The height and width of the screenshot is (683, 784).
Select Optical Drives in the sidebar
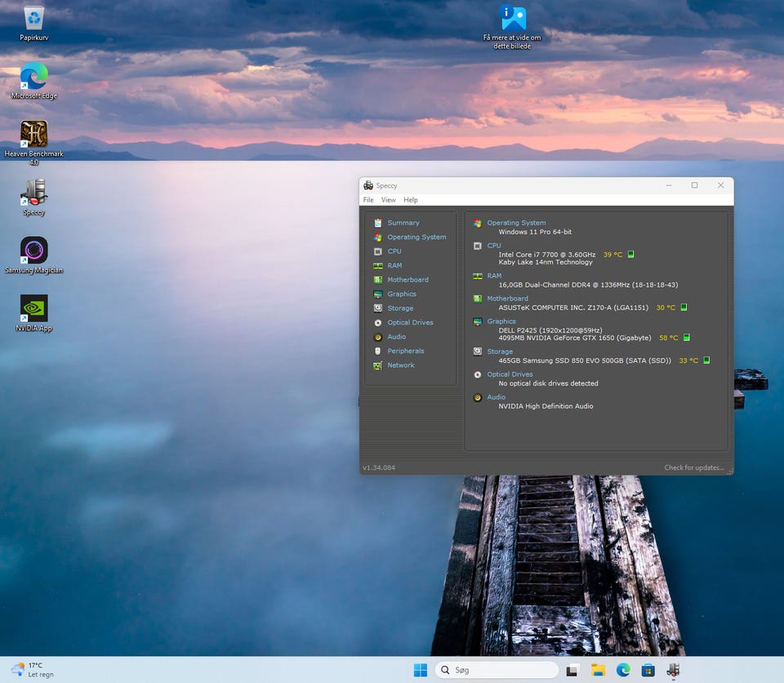[x=410, y=322]
